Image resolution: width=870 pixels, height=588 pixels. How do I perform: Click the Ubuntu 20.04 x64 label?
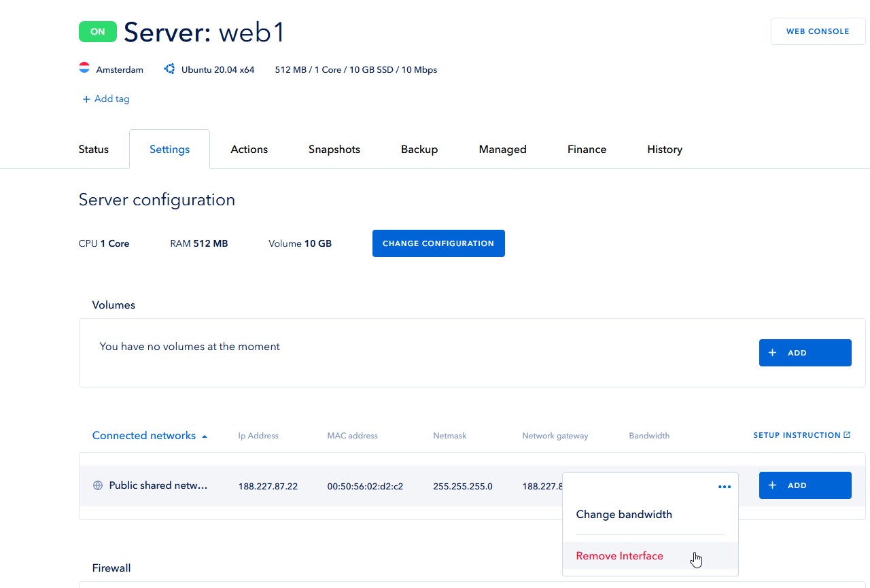coord(217,70)
